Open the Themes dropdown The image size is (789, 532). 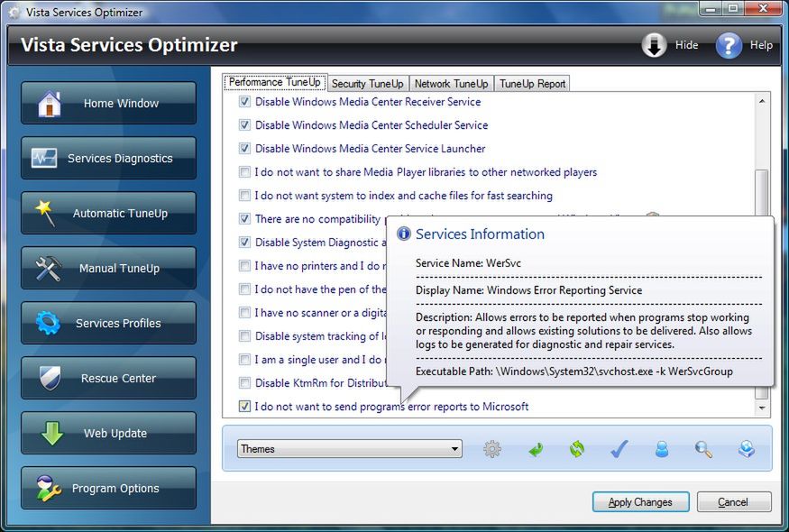[x=350, y=448]
